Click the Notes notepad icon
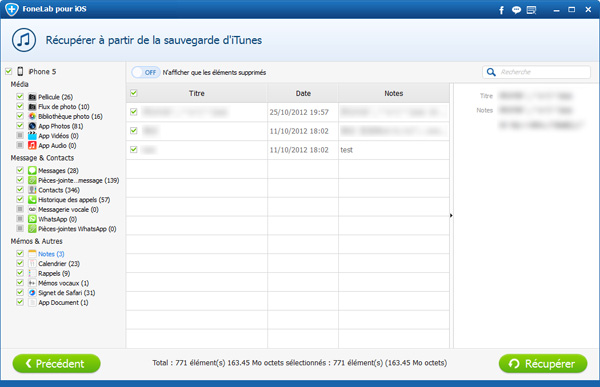This screenshot has height=387, width=600. [32, 254]
